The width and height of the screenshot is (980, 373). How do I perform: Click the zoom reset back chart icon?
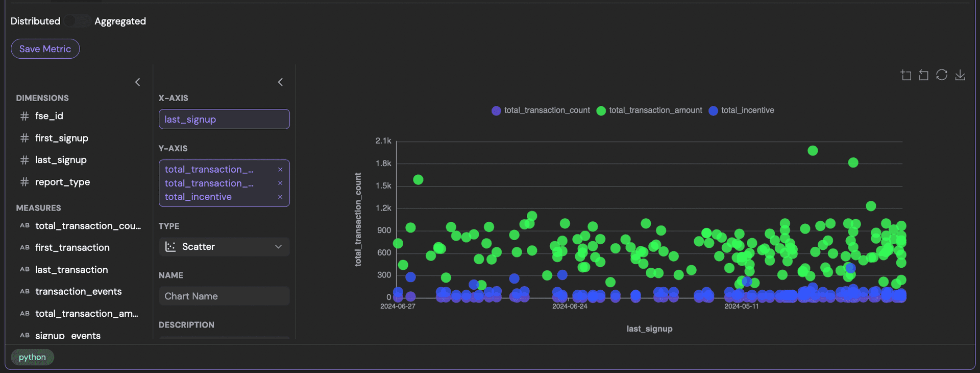click(x=924, y=75)
